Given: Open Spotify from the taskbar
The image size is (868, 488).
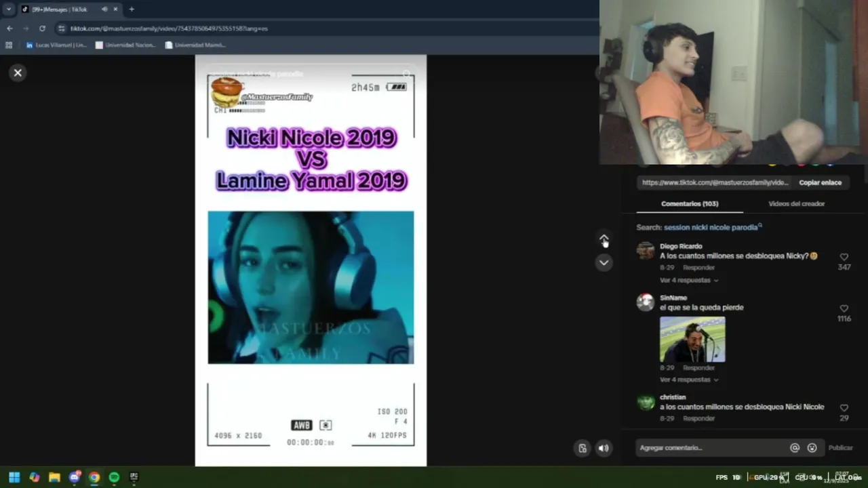Looking at the screenshot, I should click(x=114, y=477).
